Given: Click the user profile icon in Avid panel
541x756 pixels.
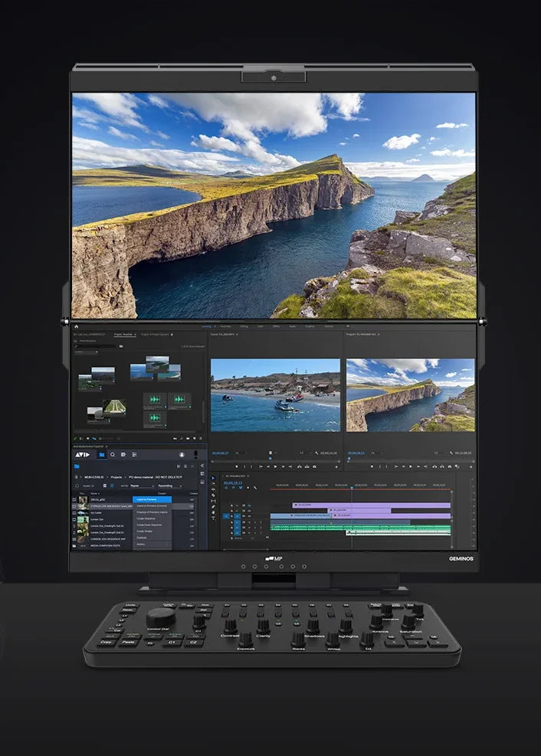Looking at the screenshot, I should pos(182,454).
